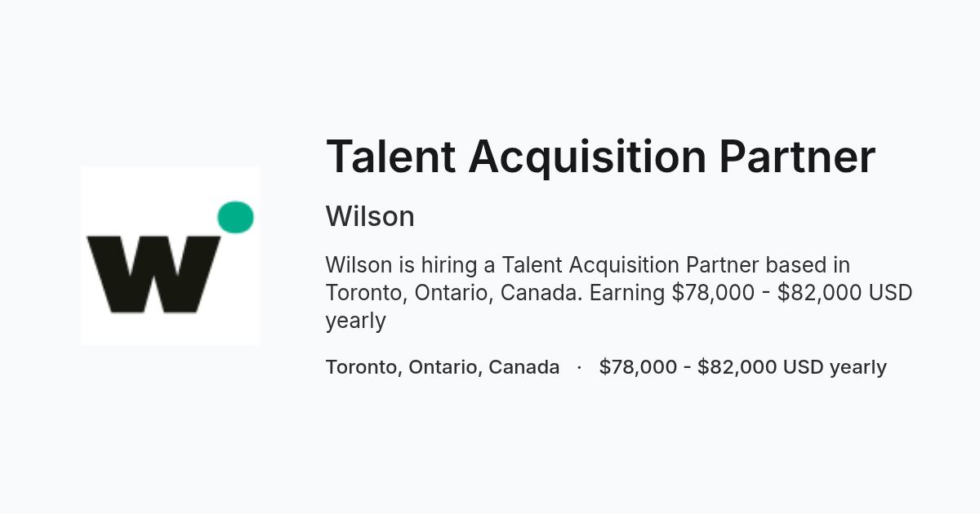
Task: Click 'Toronto, Ontario, Canada.' inside the description paragraph
Action: click(x=454, y=293)
